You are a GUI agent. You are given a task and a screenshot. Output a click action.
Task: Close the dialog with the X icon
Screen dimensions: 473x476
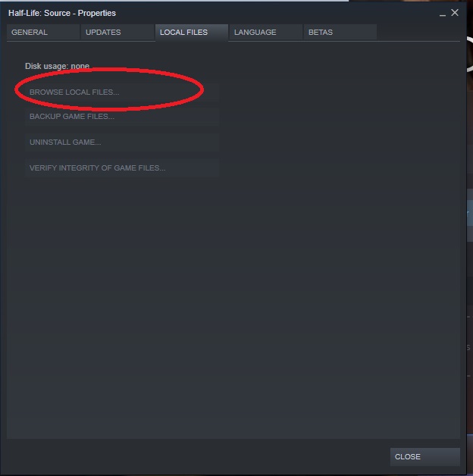455,13
